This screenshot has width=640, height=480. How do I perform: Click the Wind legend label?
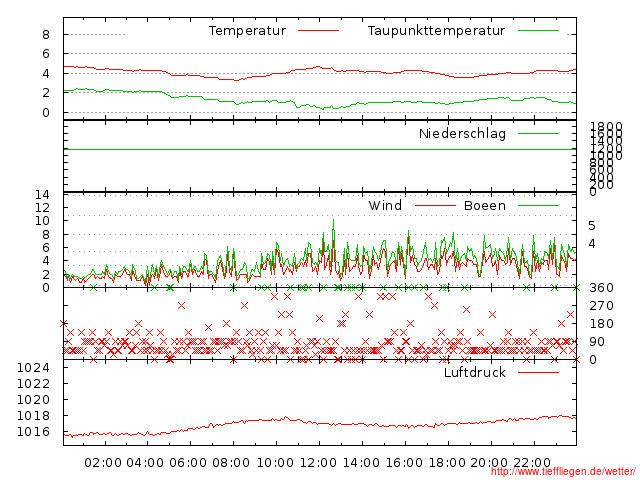385,205
